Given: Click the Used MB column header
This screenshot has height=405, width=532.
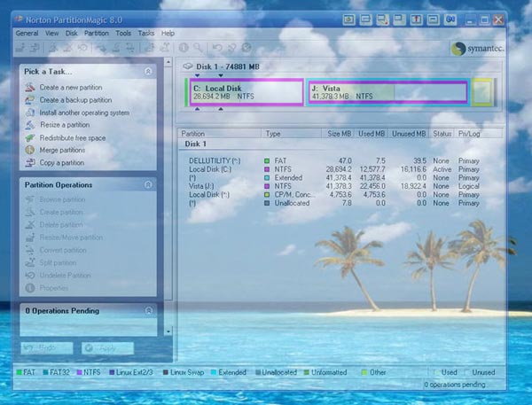Looking at the screenshot, I should pyautogui.click(x=372, y=134).
